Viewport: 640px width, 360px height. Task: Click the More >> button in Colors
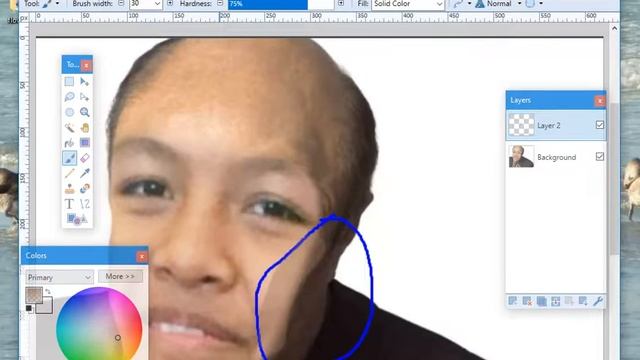tap(120, 277)
